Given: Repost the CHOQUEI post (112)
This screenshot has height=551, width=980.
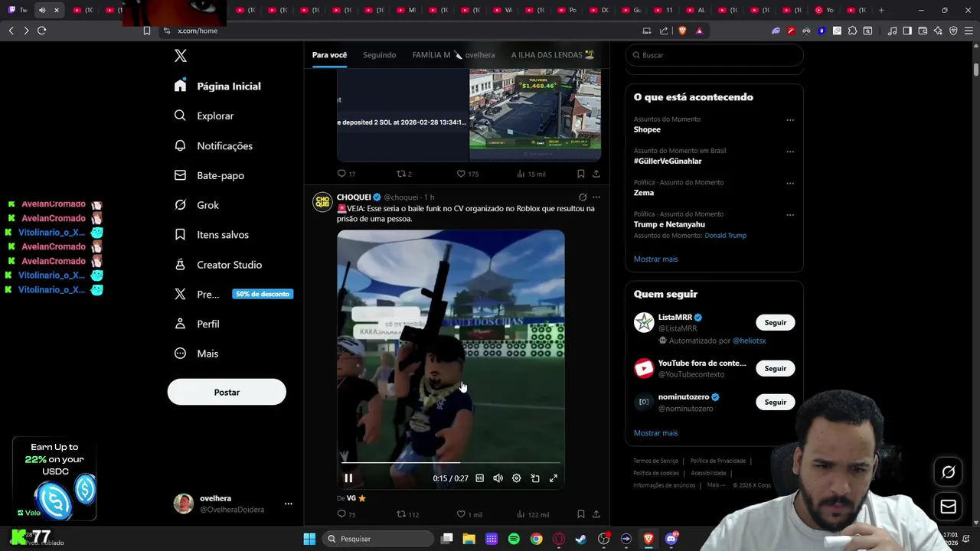Looking at the screenshot, I should coord(407,514).
